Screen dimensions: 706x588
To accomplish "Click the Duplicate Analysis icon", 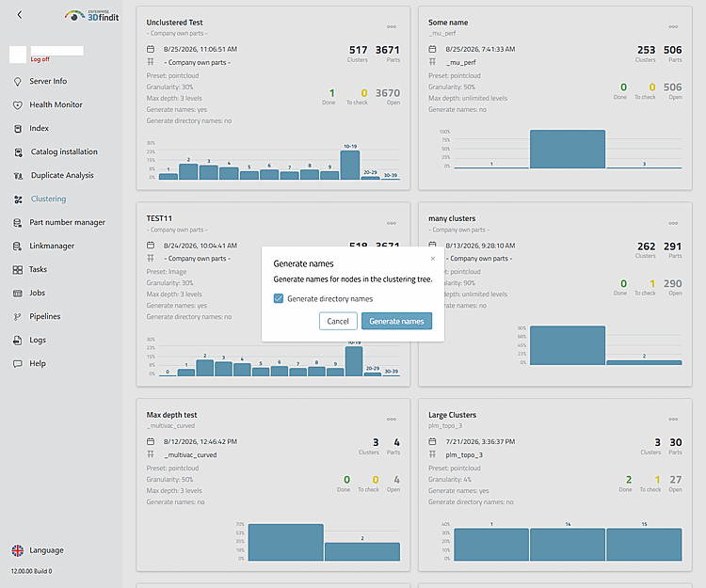I will (x=19, y=175).
